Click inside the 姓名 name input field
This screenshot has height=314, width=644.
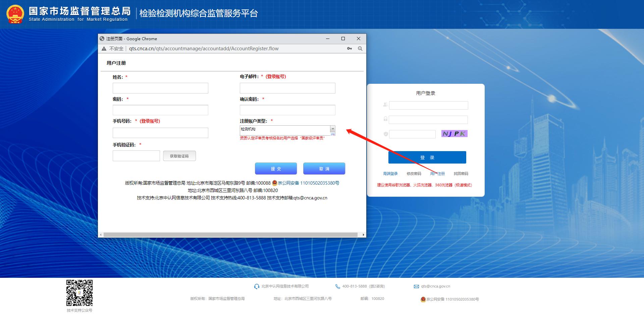(160, 88)
